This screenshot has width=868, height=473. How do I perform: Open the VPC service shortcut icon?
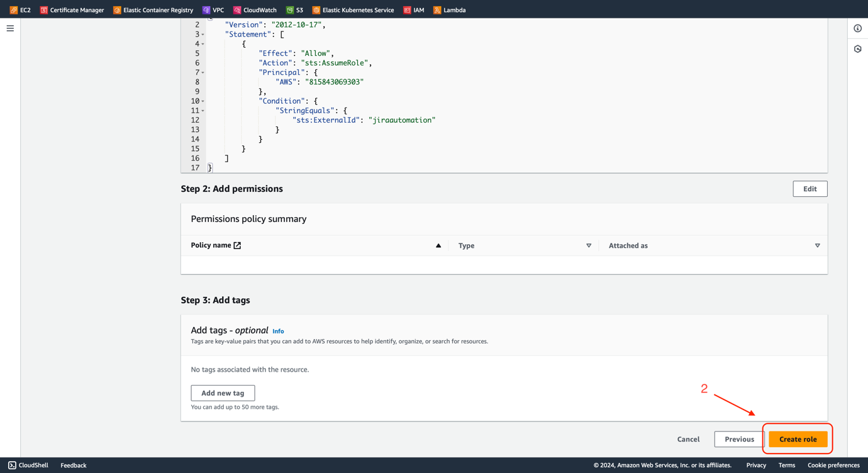(x=206, y=10)
